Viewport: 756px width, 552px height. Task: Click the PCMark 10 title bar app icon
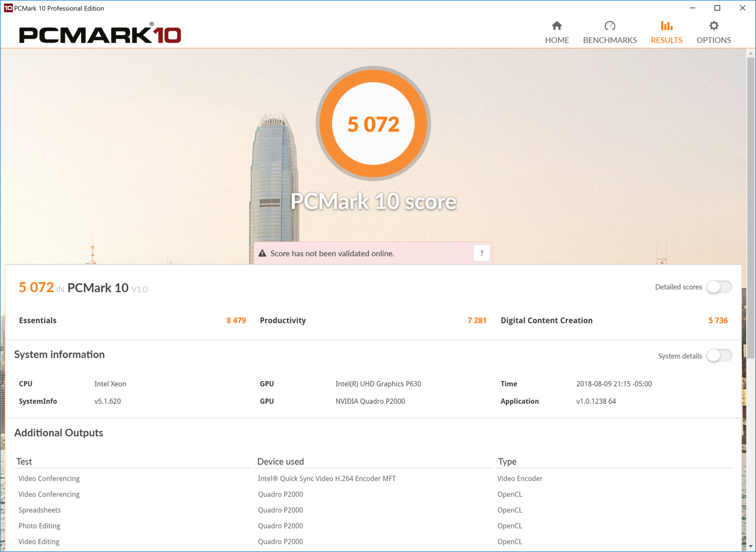point(8,8)
